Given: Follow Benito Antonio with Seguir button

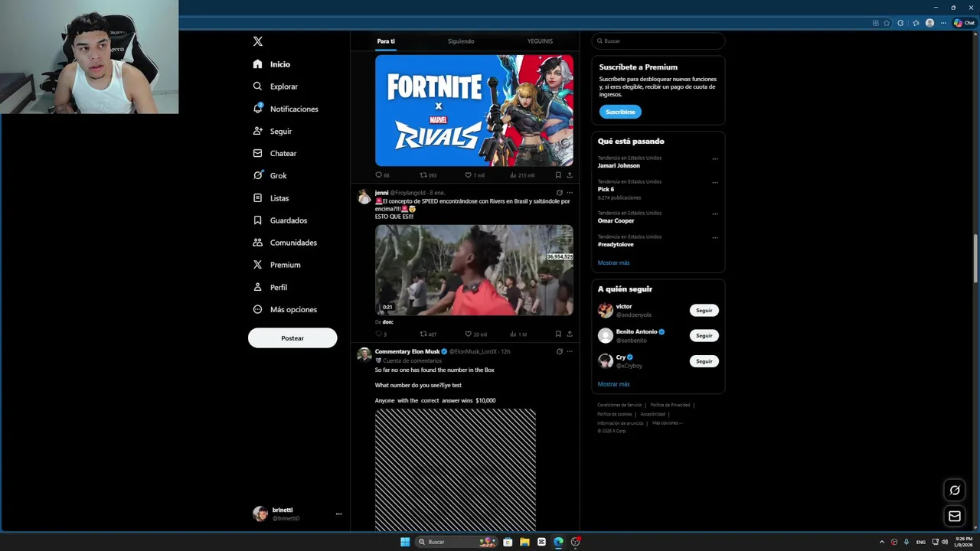Looking at the screenshot, I should click(x=704, y=335).
